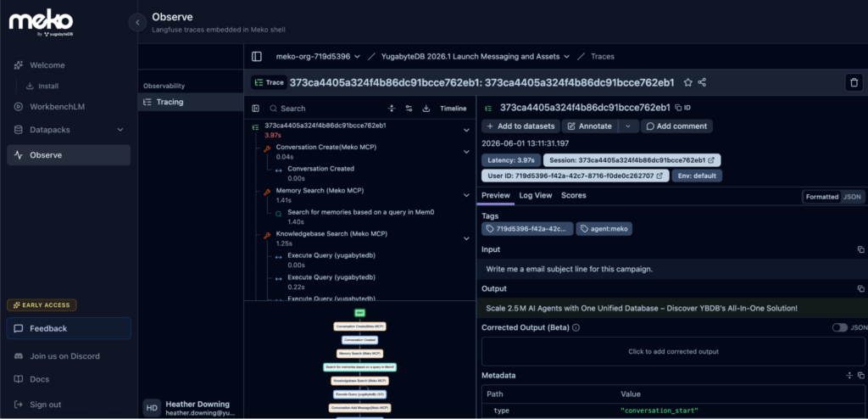Click the Knowledgebase Search (Meko MCP) graph node
This screenshot has width=868, height=419.
359,381
